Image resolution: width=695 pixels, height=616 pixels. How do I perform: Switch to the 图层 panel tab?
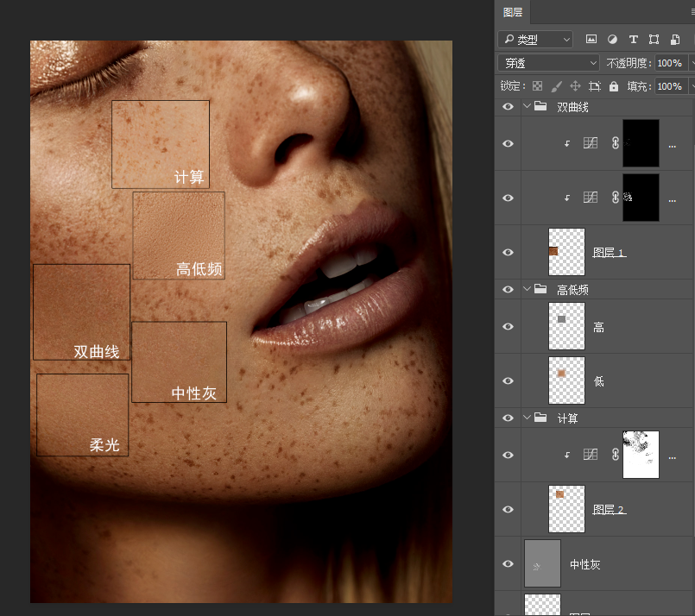513,12
